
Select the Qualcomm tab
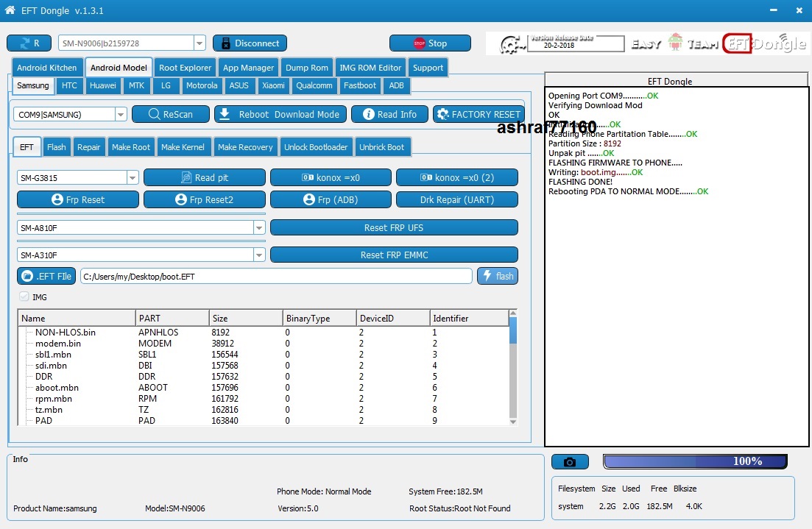click(314, 85)
